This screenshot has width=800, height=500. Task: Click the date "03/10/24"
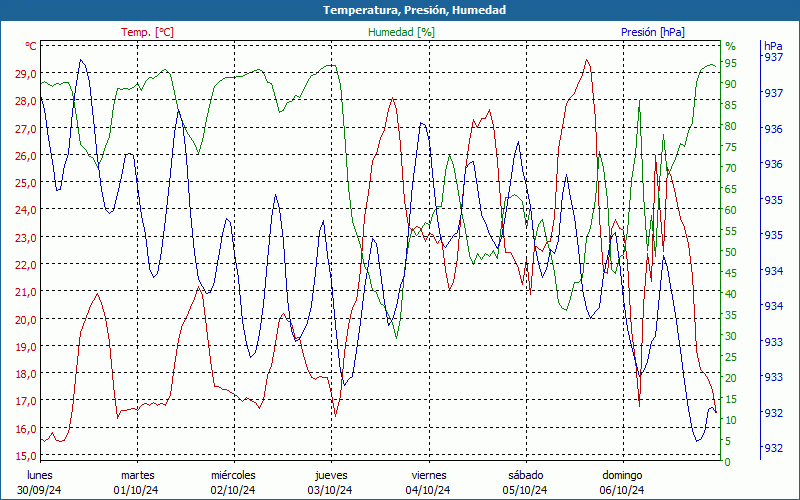[330, 490]
